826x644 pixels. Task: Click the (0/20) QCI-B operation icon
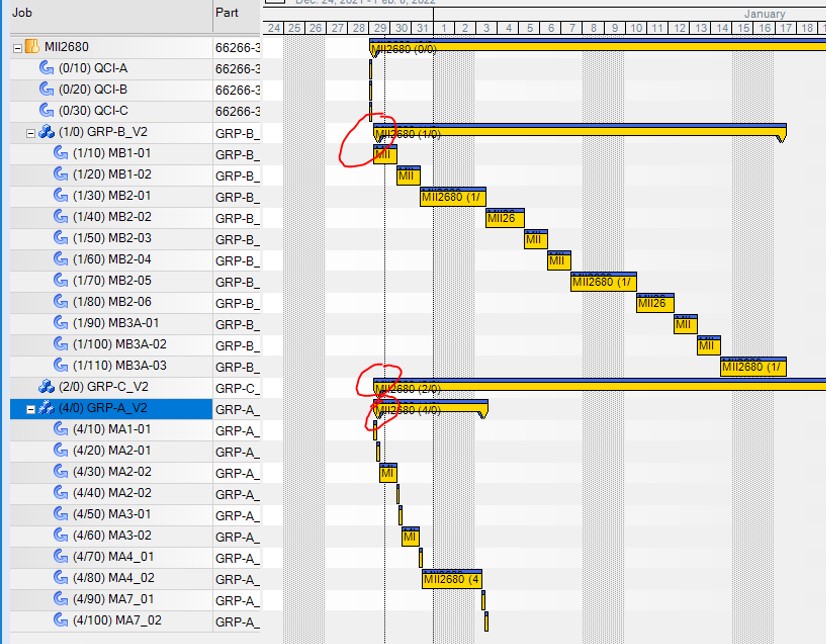click(46, 89)
